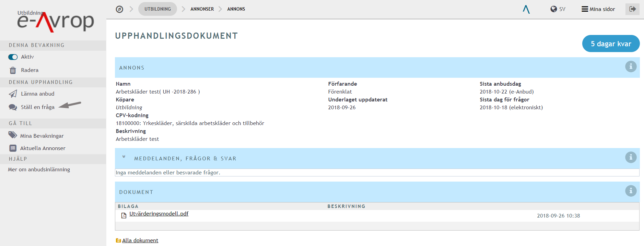Click the CPV code 18100000 text
The height and width of the screenshot is (246, 644).
190,123
